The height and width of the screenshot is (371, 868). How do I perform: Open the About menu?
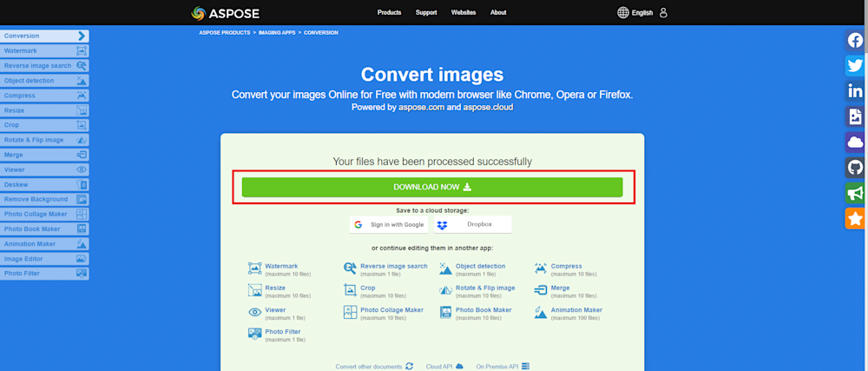[498, 13]
